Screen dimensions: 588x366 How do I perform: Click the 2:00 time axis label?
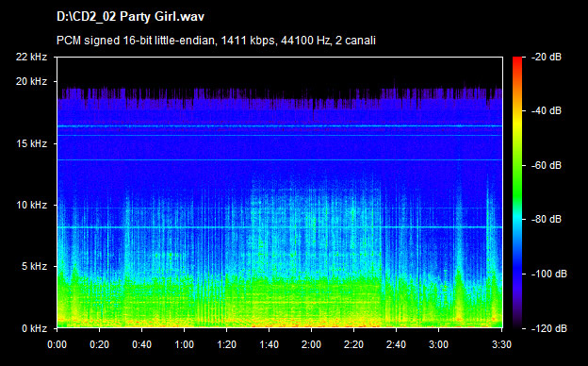(311, 344)
